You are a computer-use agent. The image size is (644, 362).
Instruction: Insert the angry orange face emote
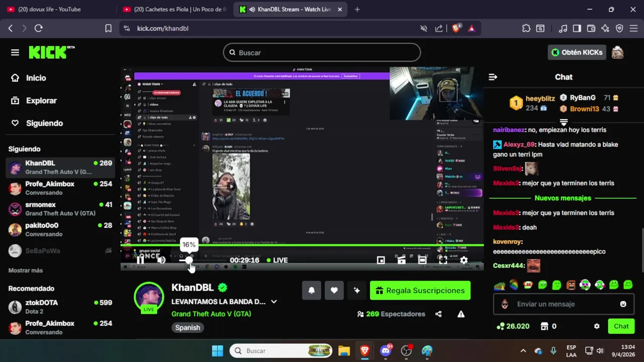(571, 285)
